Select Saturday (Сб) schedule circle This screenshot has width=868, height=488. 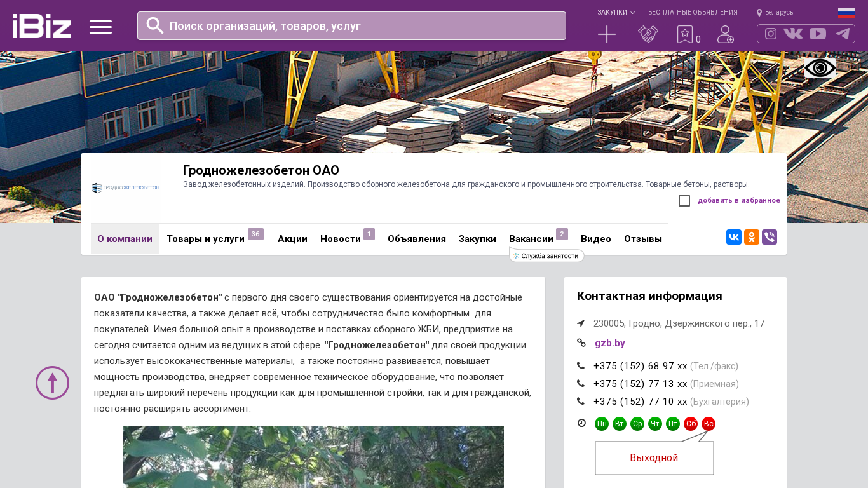point(691,424)
